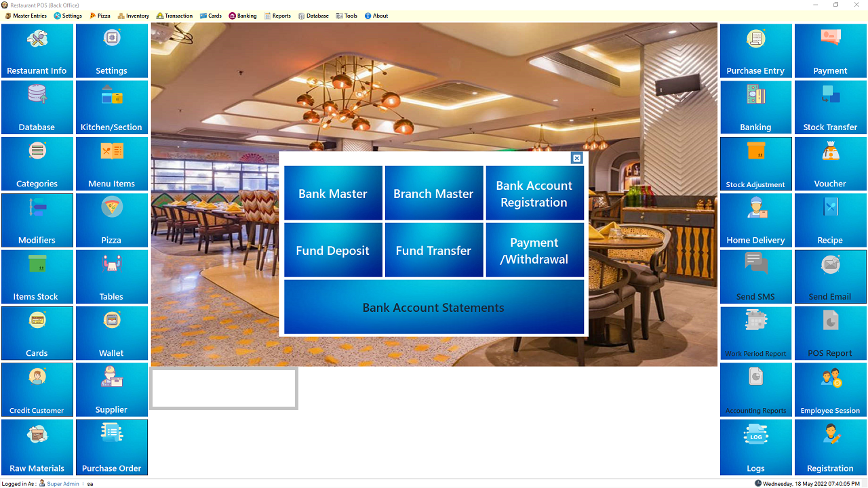
Task: Open the Stock Transfer tile
Action: [x=831, y=107]
